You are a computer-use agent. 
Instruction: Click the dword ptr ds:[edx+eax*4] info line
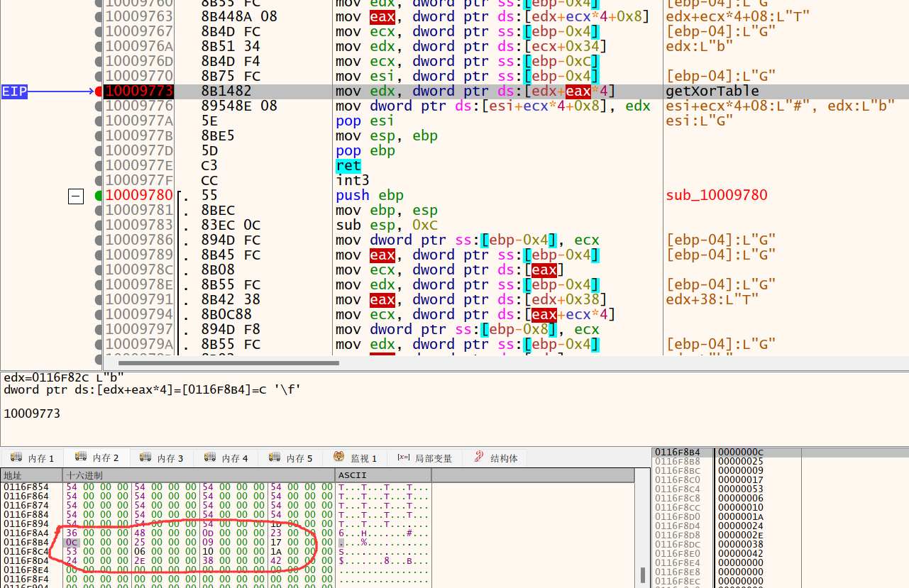[152, 389]
